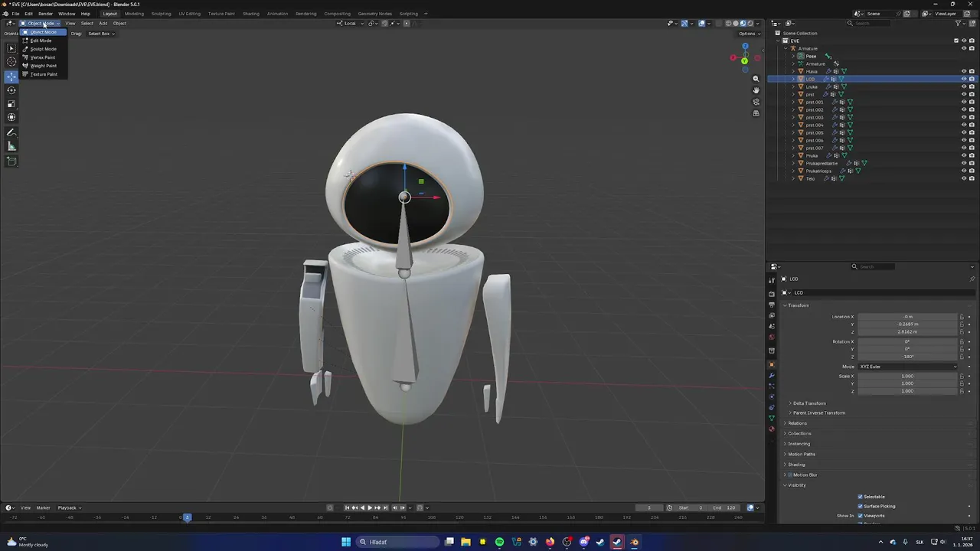
Task: Lock the Location X value
Action: (x=962, y=317)
